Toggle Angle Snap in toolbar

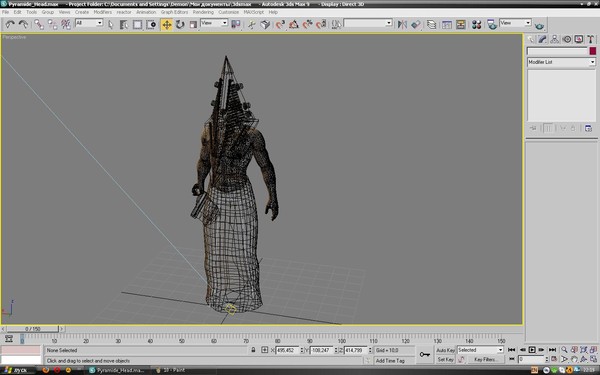click(294, 24)
